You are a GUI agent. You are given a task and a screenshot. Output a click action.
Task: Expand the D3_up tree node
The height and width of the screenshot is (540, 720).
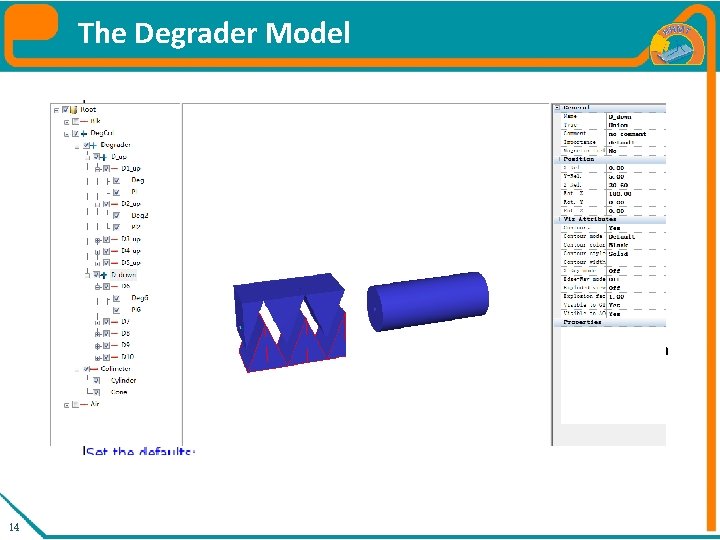(x=97, y=240)
